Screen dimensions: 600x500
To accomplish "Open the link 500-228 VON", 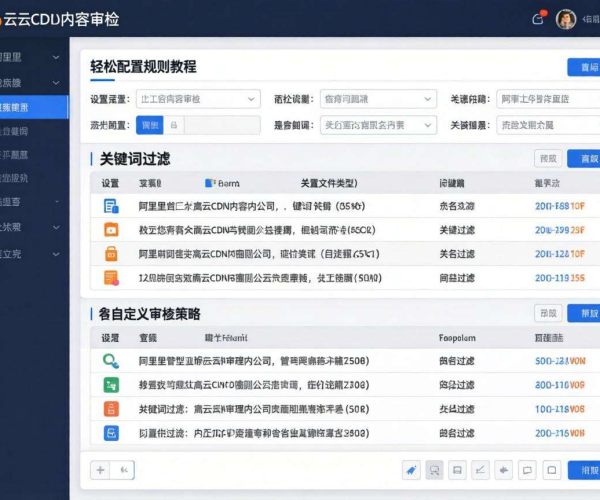I will click(560, 361).
